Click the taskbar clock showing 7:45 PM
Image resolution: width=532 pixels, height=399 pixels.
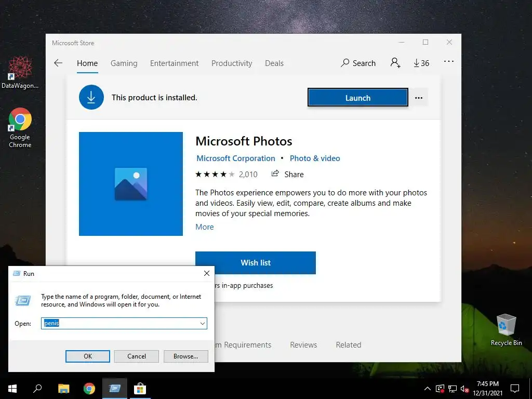[487, 389]
